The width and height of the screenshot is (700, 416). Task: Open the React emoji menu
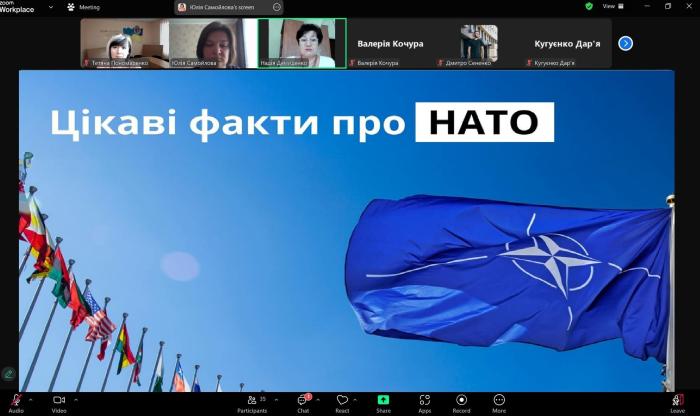(x=342, y=400)
